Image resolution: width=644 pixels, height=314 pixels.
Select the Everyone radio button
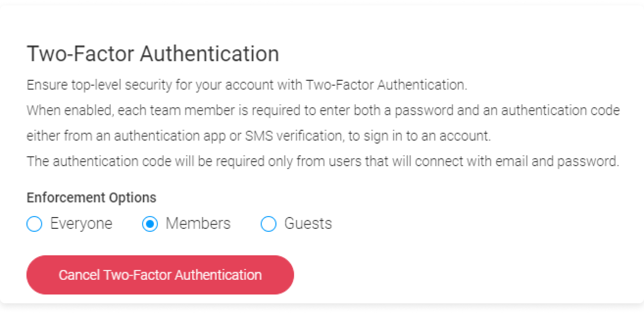[x=34, y=224]
